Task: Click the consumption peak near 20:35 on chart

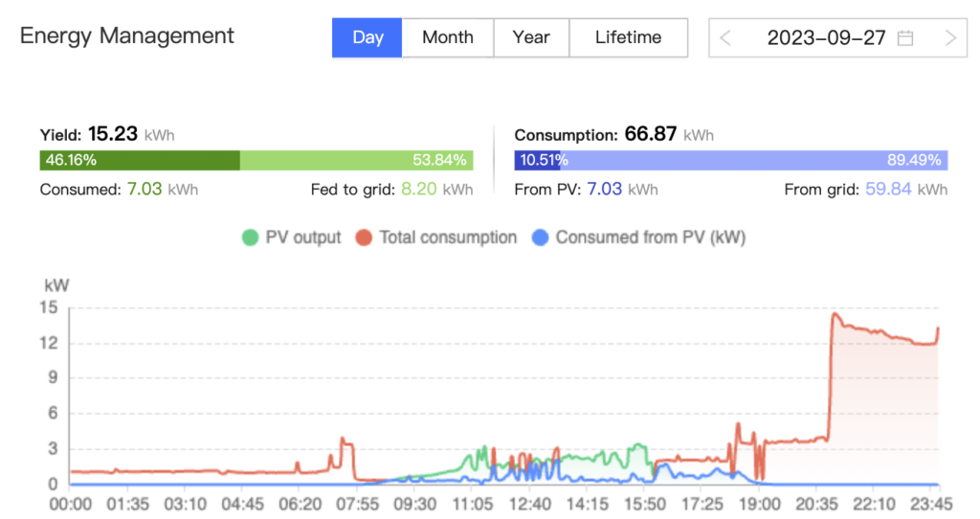Action: (835, 314)
